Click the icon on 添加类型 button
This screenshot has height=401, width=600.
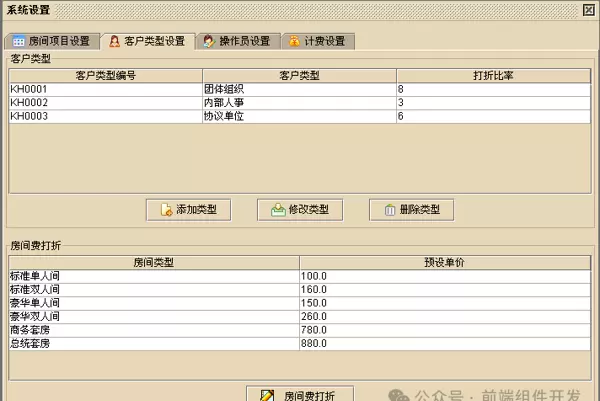[x=165, y=210]
